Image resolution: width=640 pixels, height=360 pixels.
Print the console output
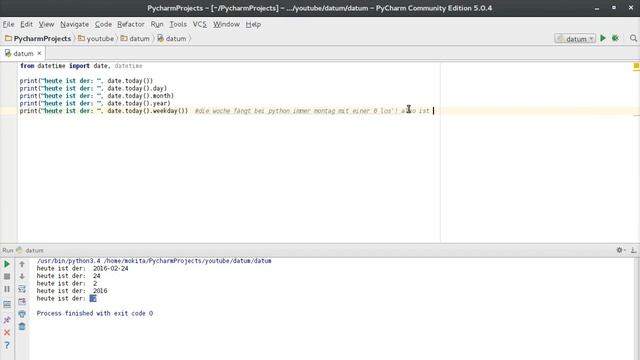point(22,314)
